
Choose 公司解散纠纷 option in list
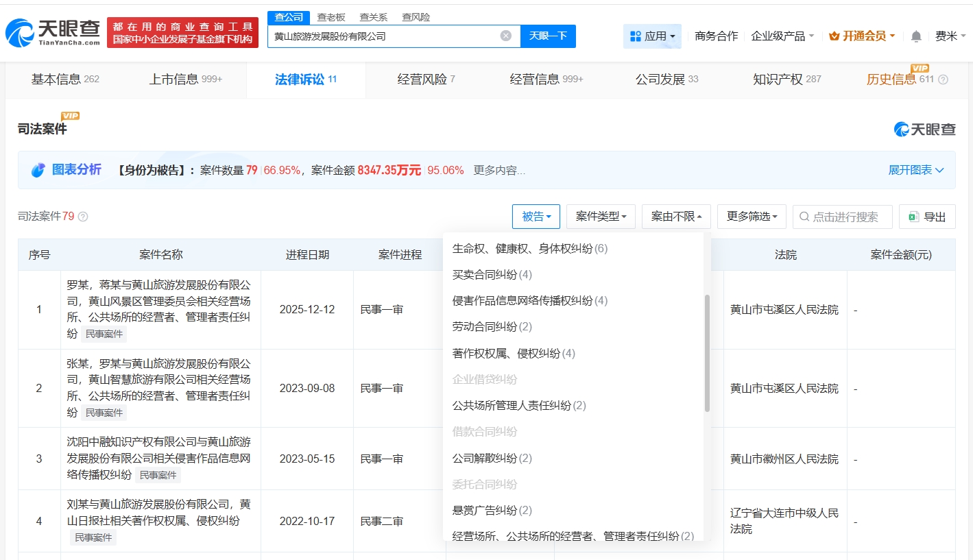click(x=492, y=458)
